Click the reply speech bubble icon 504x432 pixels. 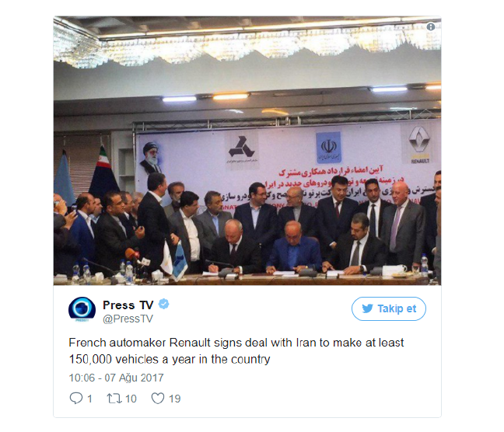[x=76, y=399]
